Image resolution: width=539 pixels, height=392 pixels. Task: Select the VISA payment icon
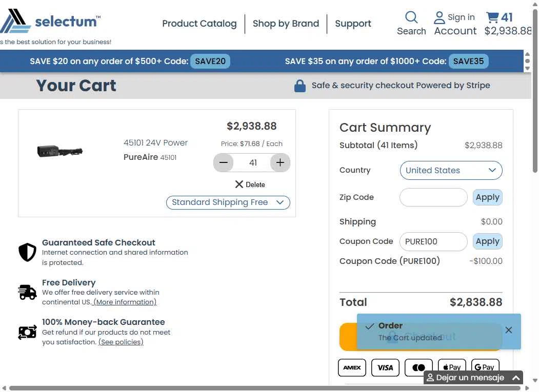385,367
